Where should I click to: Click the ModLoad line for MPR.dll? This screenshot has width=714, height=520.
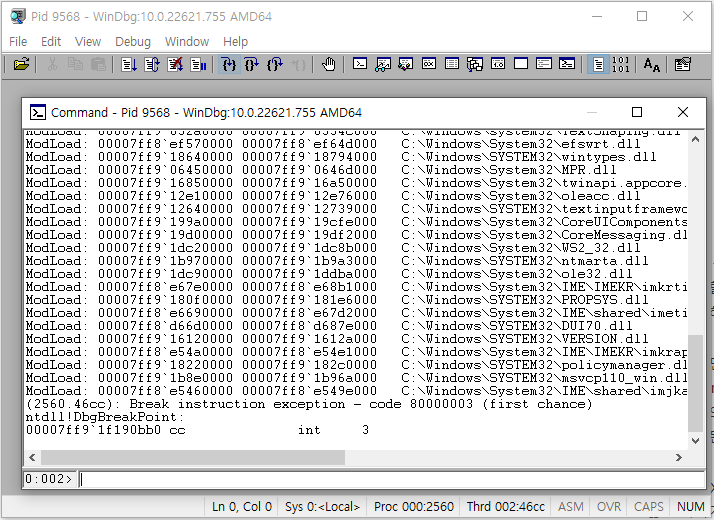321,170
